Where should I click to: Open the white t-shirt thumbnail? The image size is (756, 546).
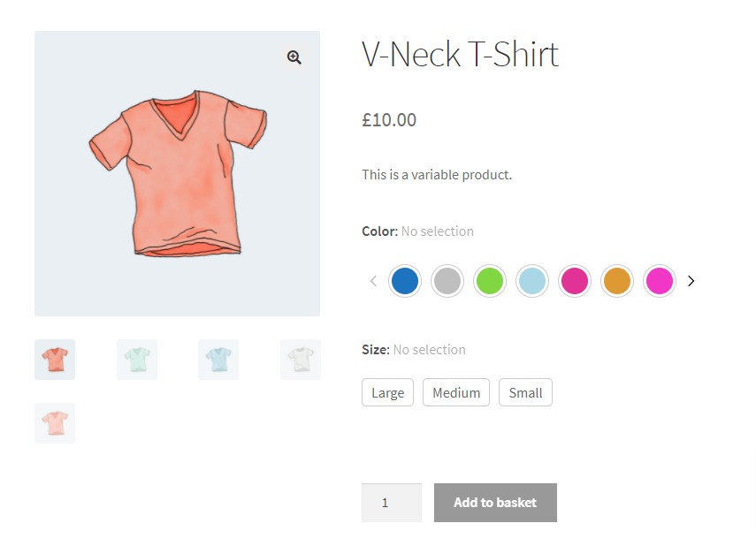(x=300, y=360)
